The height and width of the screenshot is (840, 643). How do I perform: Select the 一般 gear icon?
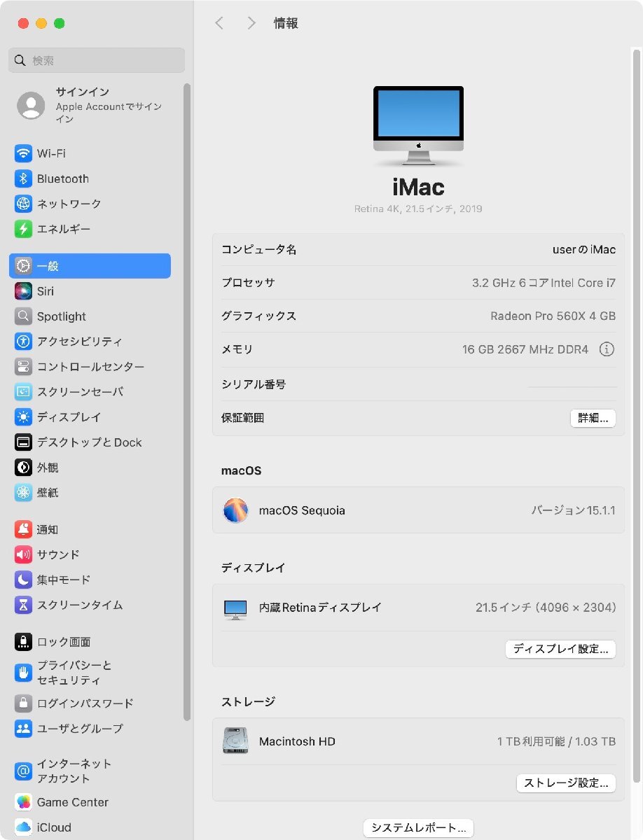(x=24, y=266)
